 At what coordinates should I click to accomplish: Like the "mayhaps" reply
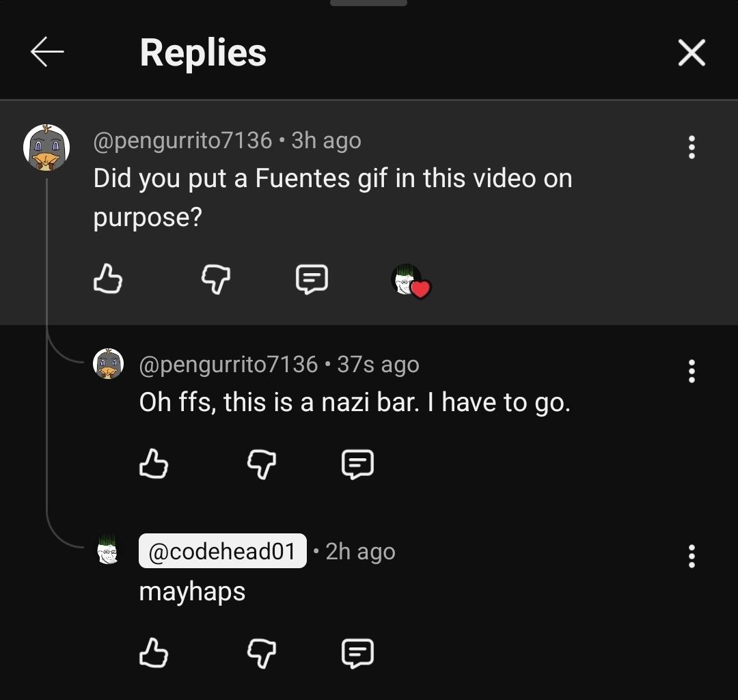pos(153,653)
